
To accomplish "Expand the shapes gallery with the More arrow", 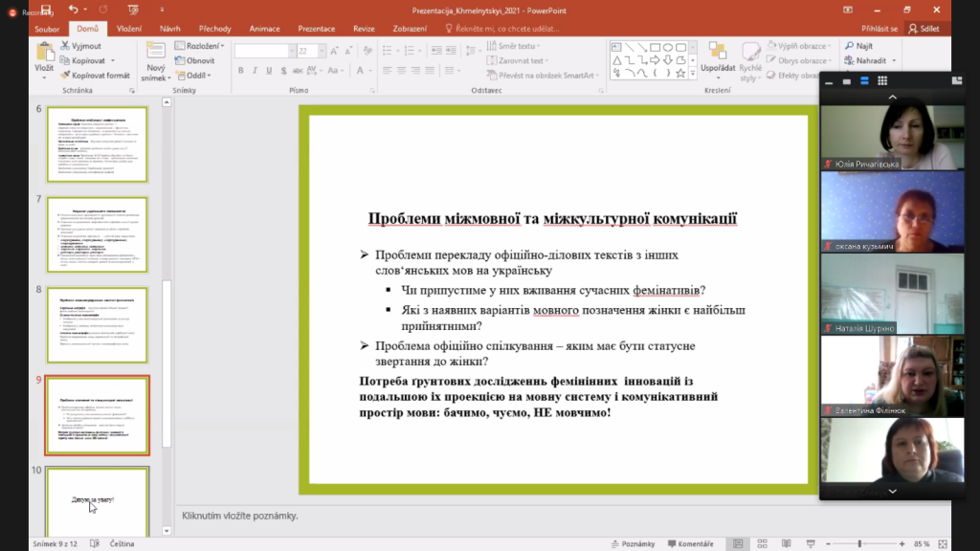I will [693, 73].
